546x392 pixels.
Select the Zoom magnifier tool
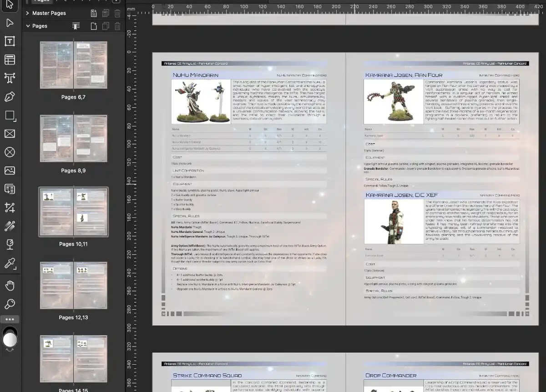click(x=10, y=304)
